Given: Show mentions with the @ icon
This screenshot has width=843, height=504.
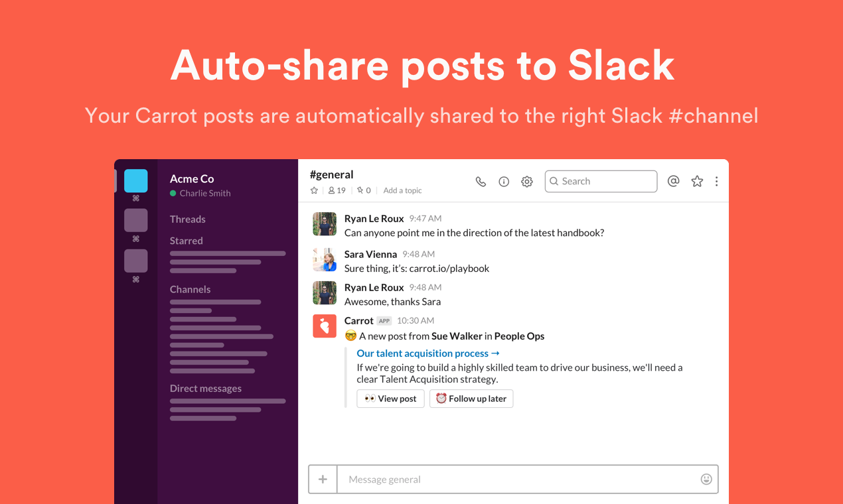Looking at the screenshot, I should [x=673, y=181].
